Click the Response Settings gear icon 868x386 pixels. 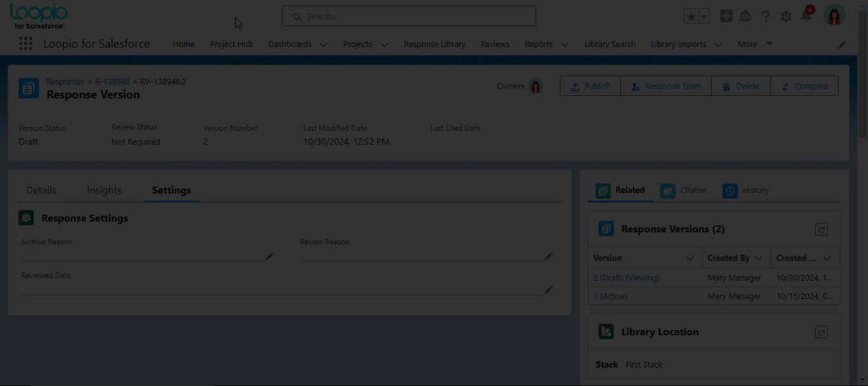coord(26,218)
